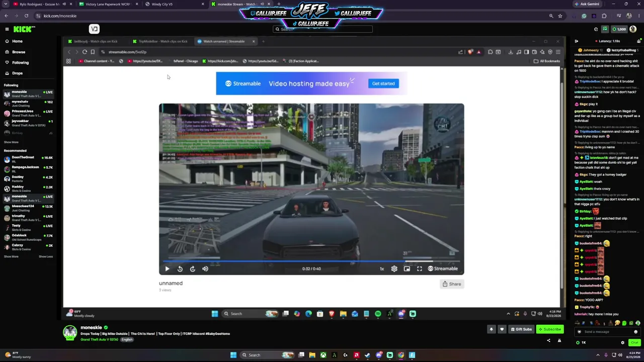The image size is (644, 362).
Task: Enter fullscreen on Streamable video
Action: click(419, 269)
